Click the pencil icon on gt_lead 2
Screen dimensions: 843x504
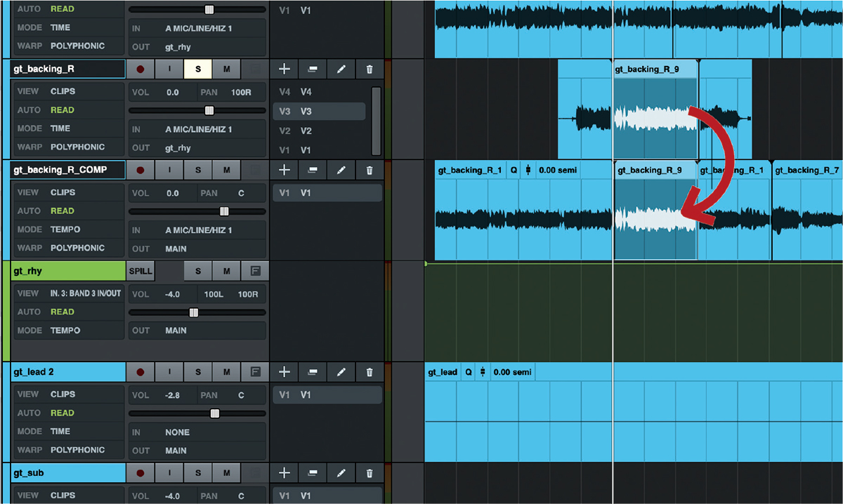click(341, 372)
